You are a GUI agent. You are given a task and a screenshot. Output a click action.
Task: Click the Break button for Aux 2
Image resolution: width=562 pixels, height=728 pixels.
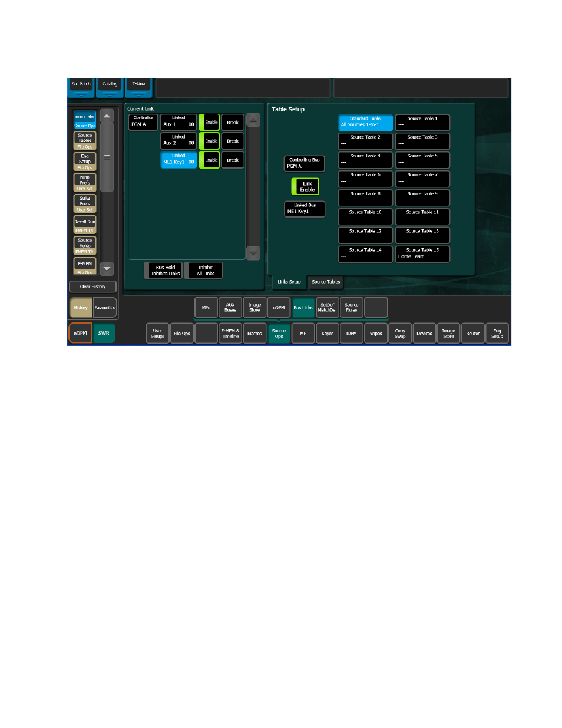click(x=233, y=141)
